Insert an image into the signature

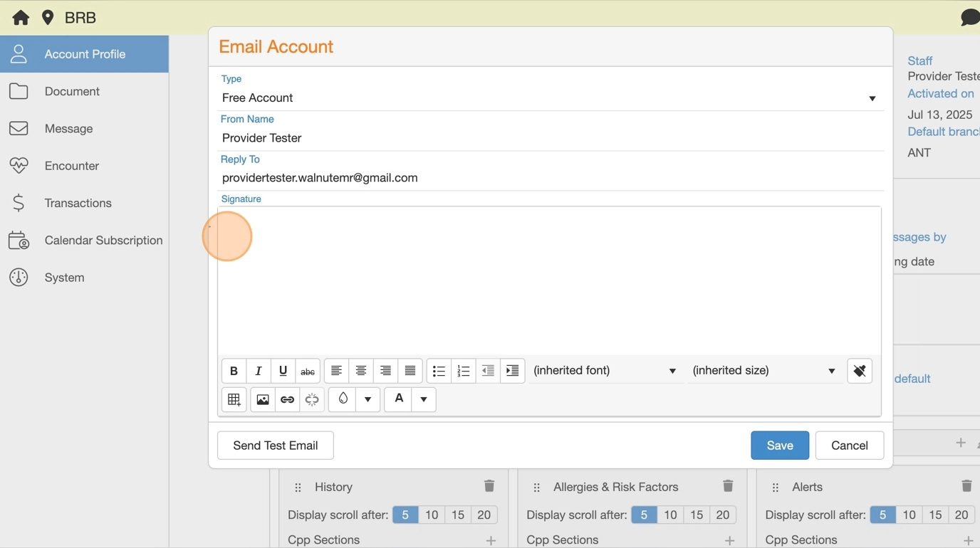click(x=263, y=400)
